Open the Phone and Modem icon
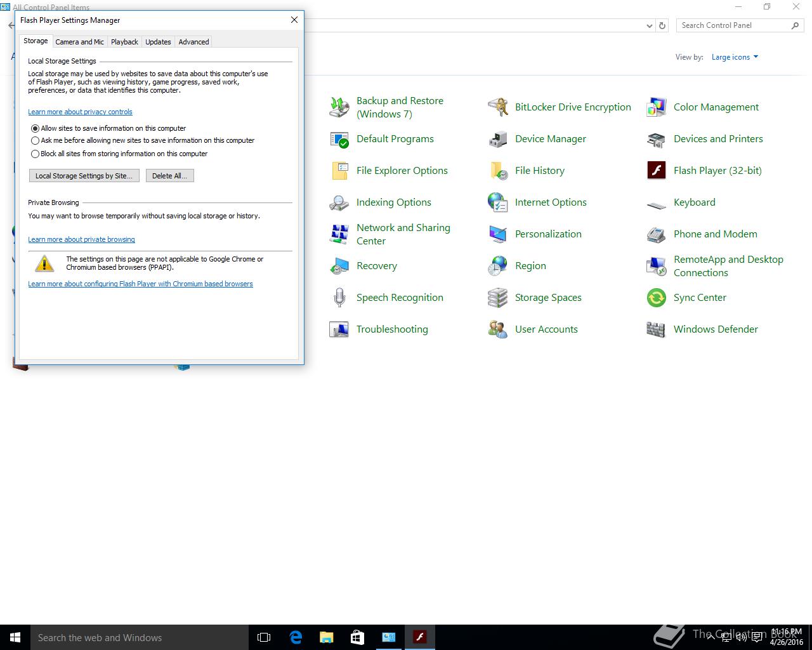812x650 pixels. pyautogui.click(x=657, y=234)
